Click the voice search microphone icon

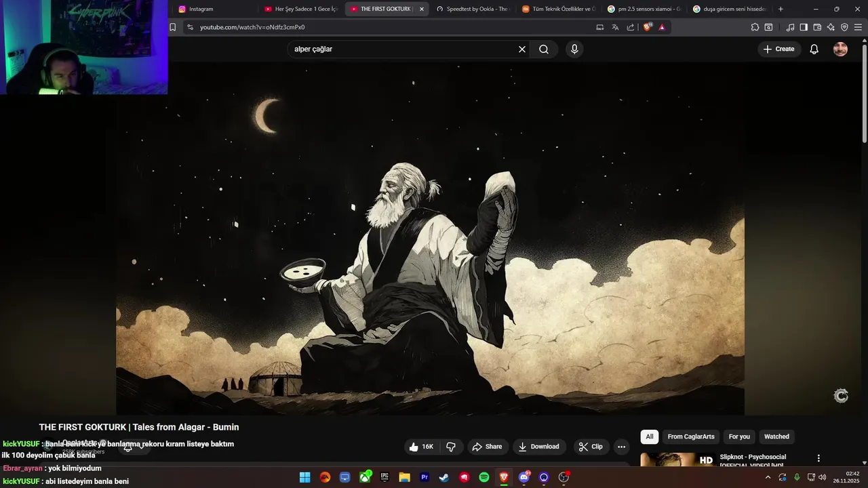click(x=574, y=49)
